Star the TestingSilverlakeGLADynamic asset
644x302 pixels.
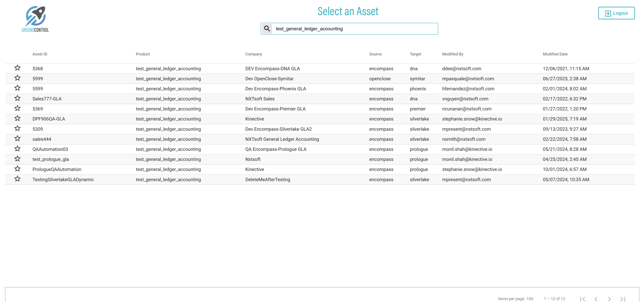[x=17, y=179]
